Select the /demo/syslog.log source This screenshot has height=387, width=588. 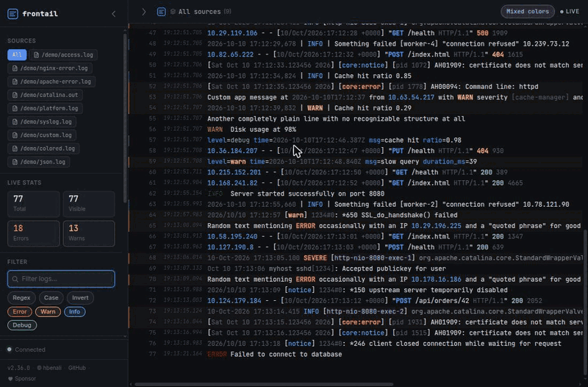pos(42,122)
